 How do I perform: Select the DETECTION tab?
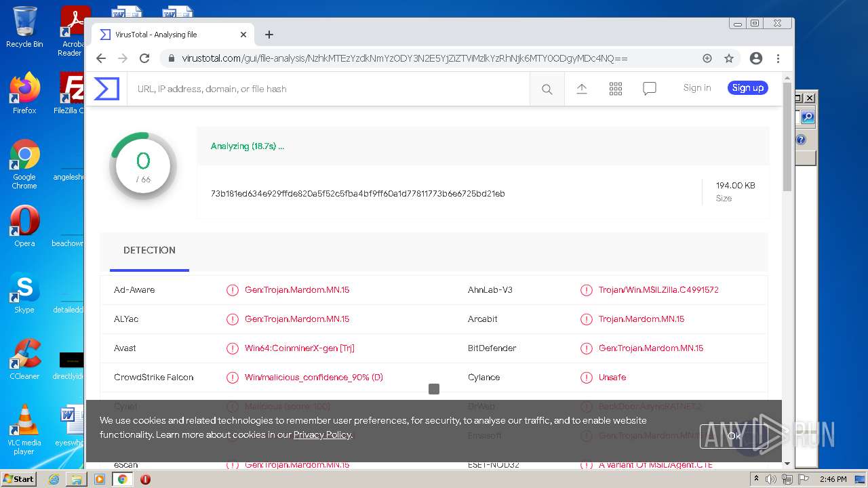pos(149,250)
